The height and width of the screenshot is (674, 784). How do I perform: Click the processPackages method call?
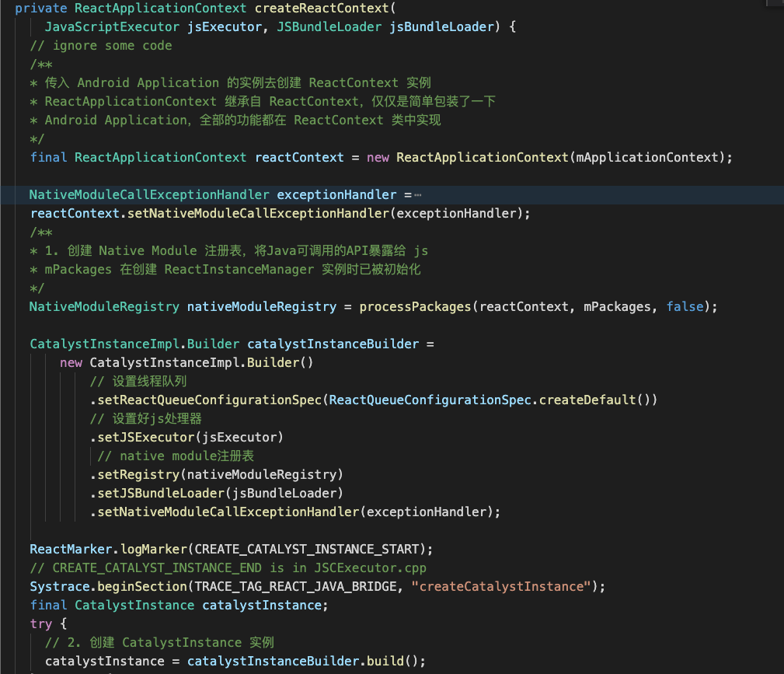pyautogui.click(x=415, y=307)
